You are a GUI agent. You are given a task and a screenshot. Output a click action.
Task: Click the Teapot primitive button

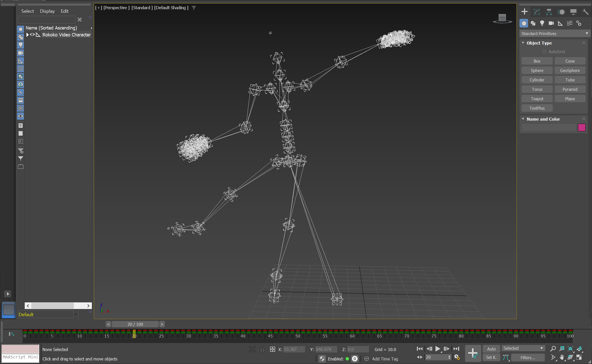coord(537,99)
